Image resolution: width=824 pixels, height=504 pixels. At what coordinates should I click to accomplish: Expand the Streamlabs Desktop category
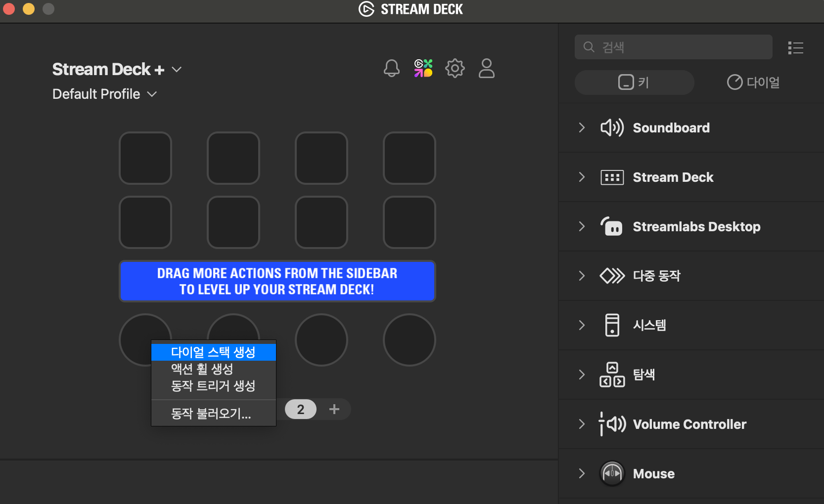(582, 226)
